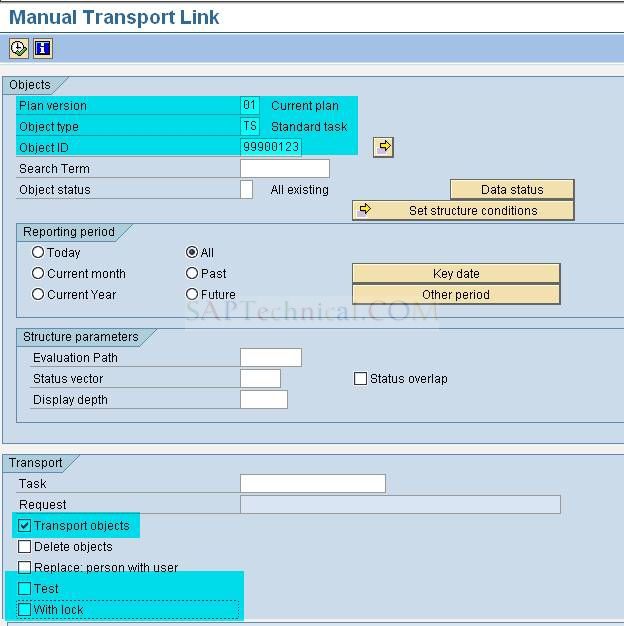Click the Request field
This screenshot has height=626, width=624.
click(400, 505)
